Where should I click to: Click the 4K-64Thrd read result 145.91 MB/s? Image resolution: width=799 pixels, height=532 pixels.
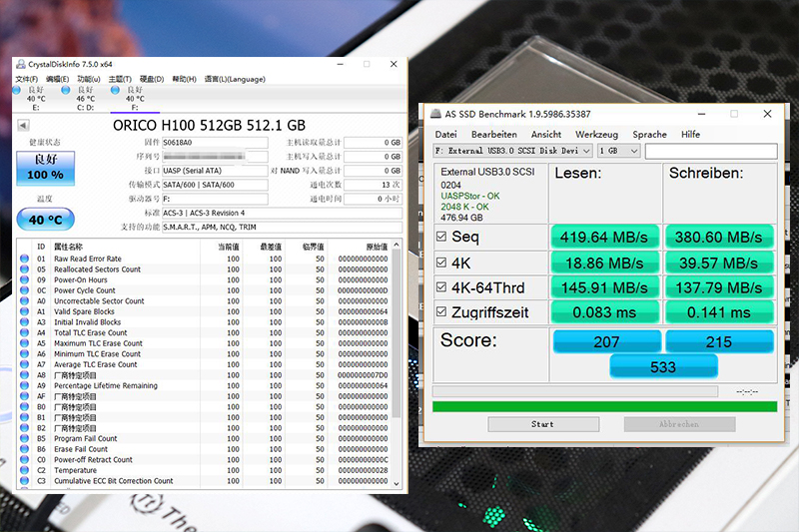(x=604, y=287)
